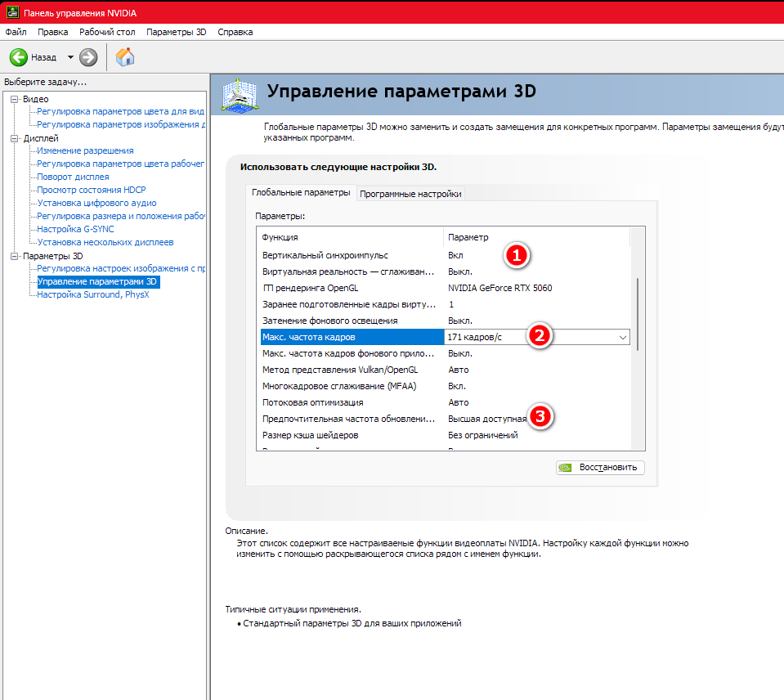Image resolution: width=784 pixels, height=700 pixels.
Task: Open Изменение разрешения link
Action: coord(85,150)
